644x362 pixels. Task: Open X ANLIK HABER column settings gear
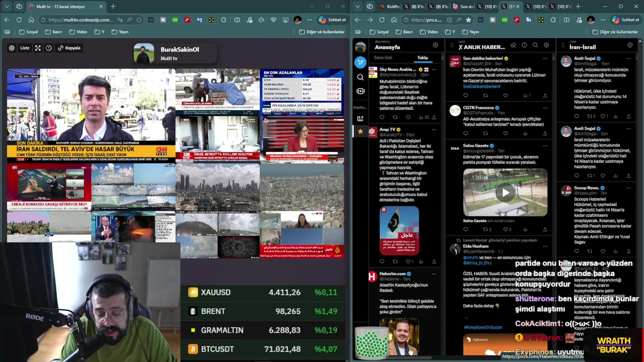(546, 45)
